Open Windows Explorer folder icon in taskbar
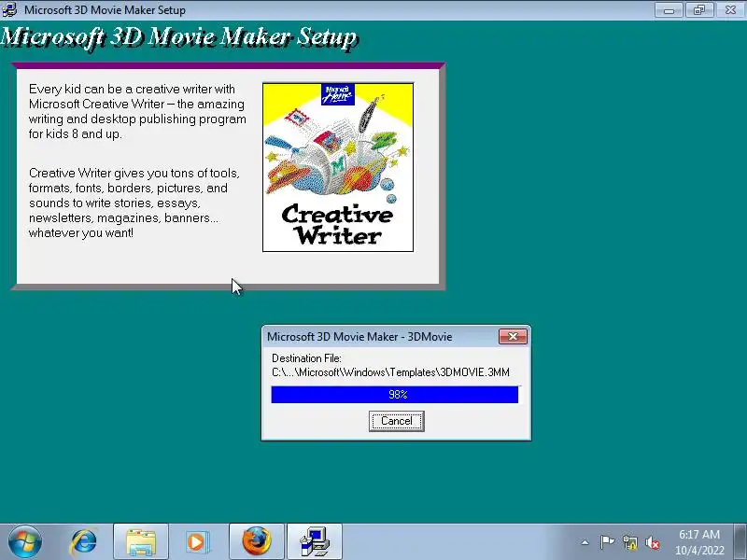The height and width of the screenshot is (560, 747). [x=141, y=542]
